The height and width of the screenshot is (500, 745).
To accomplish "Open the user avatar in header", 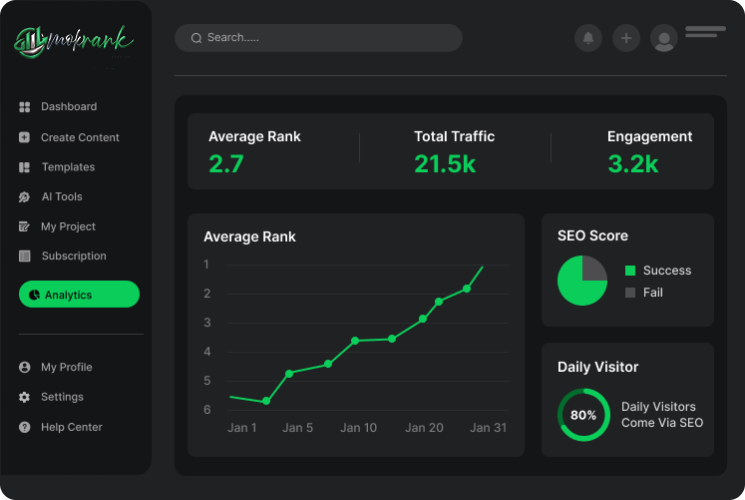I will tap(664, 38).
